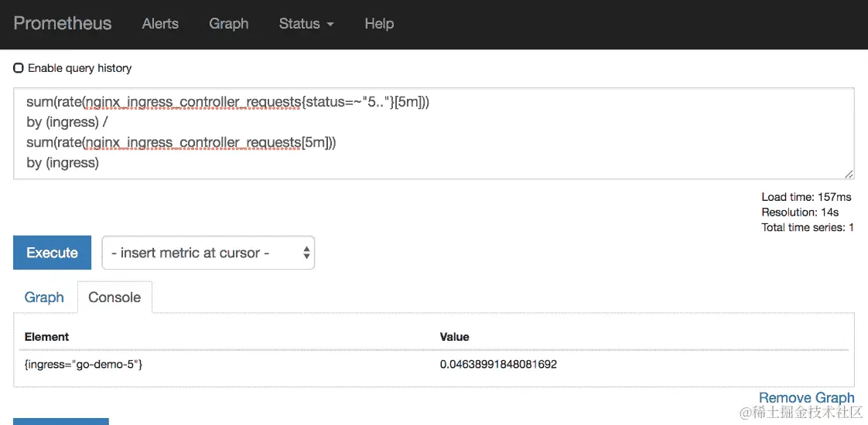The width and height of the screenshot is (868, 425).
Task: Expand the Status dropdown menu
Action: (306, 23)
